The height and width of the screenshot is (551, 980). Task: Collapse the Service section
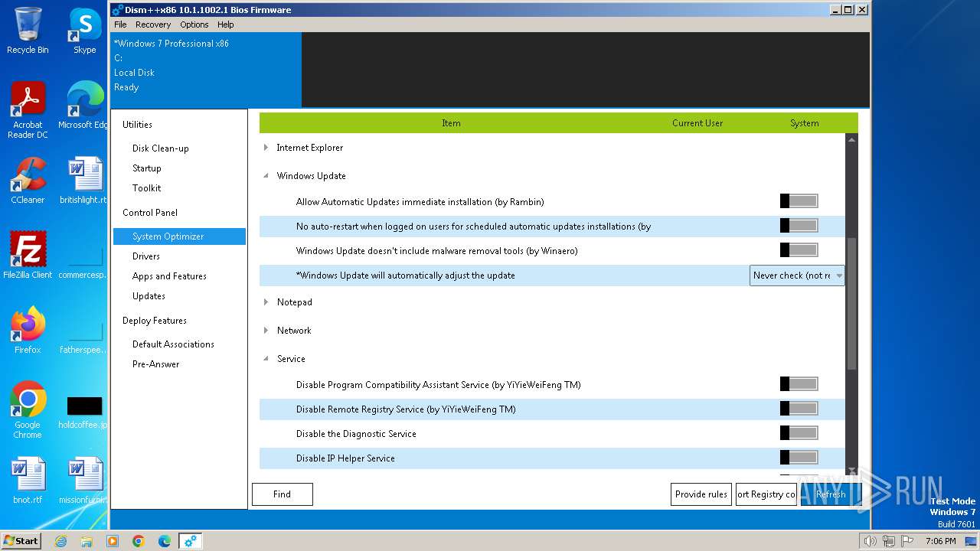point(266,359)
